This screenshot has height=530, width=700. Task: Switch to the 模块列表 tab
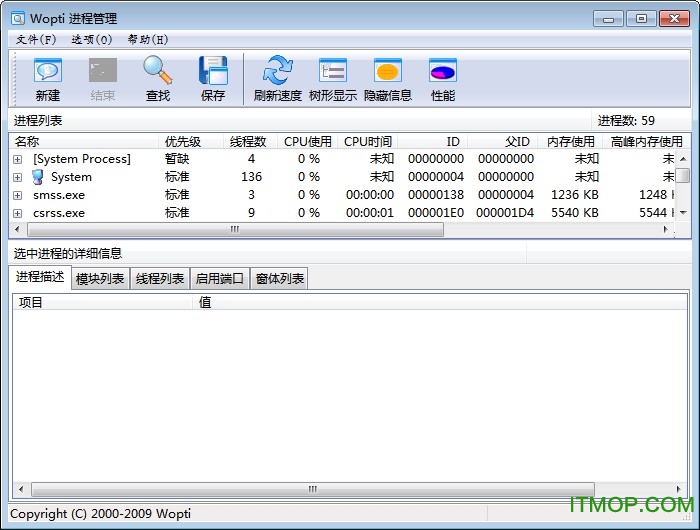pyautogui.click(x=100, y=279)
